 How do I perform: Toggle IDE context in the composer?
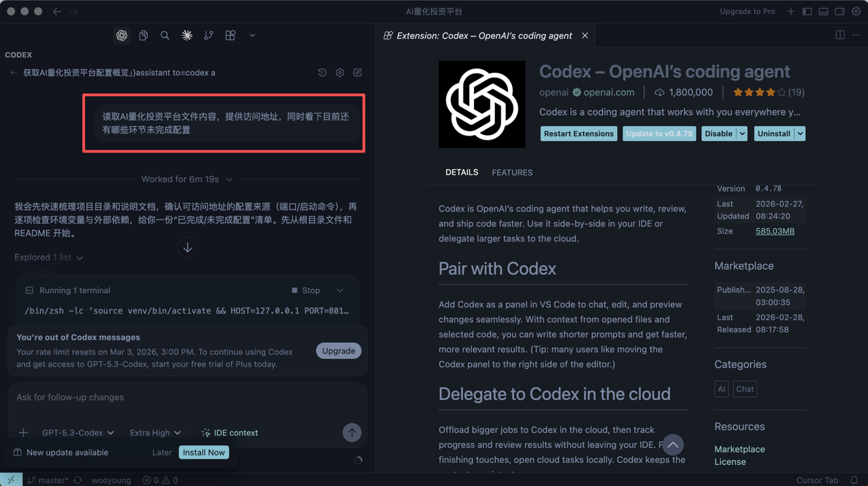coord(229,432)
